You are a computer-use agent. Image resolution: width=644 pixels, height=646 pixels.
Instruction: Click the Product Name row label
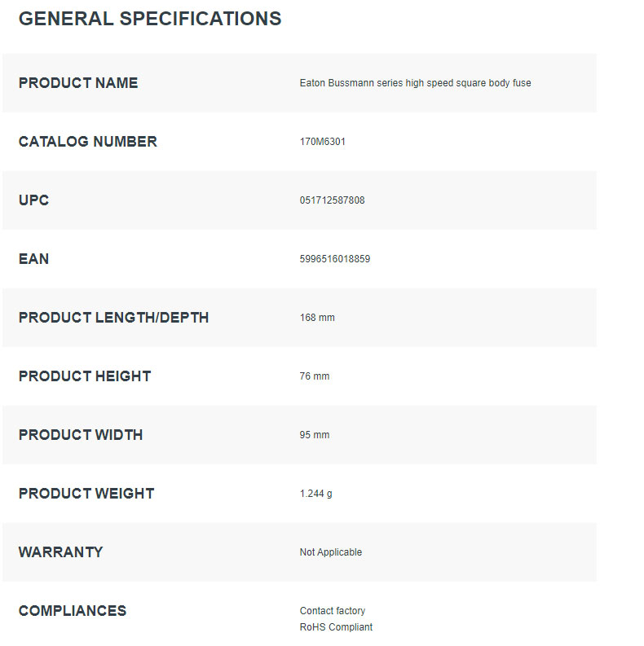[x=78, y=83]
